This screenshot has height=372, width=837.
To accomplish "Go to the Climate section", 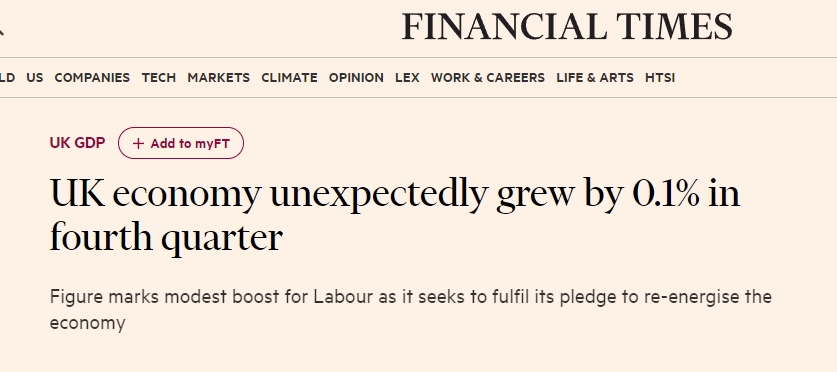I will pyautogui.click(x=289, y=78).
